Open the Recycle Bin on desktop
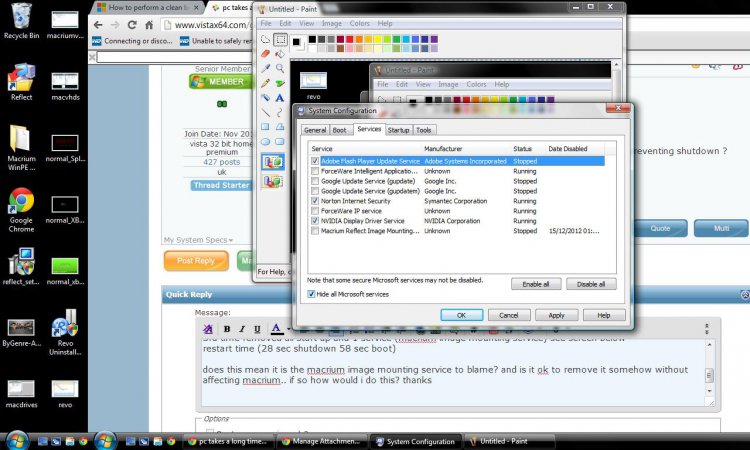Viewport: 750px width, 450px height. [x=22, y=21]
